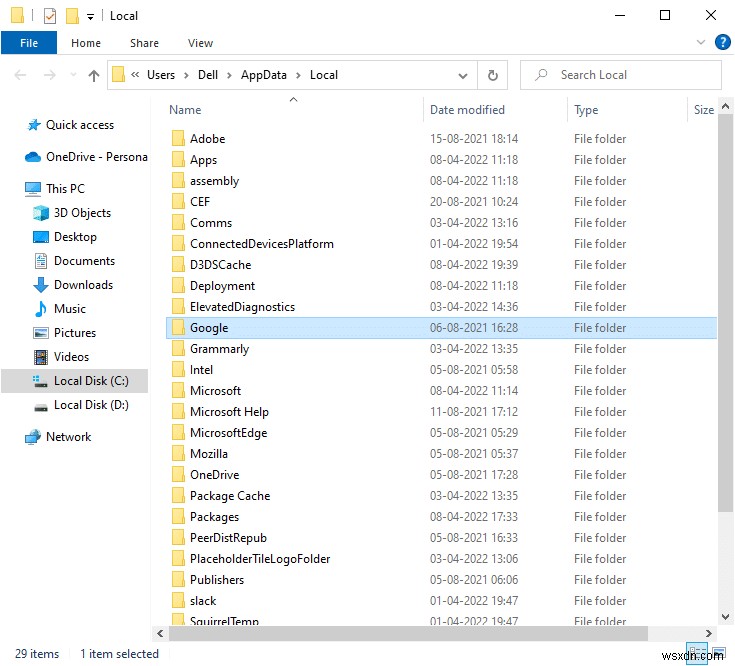735x666 pixels.
Task: Open Customize Quick Access Toolbar dropdown
Action: pos(90,17)
